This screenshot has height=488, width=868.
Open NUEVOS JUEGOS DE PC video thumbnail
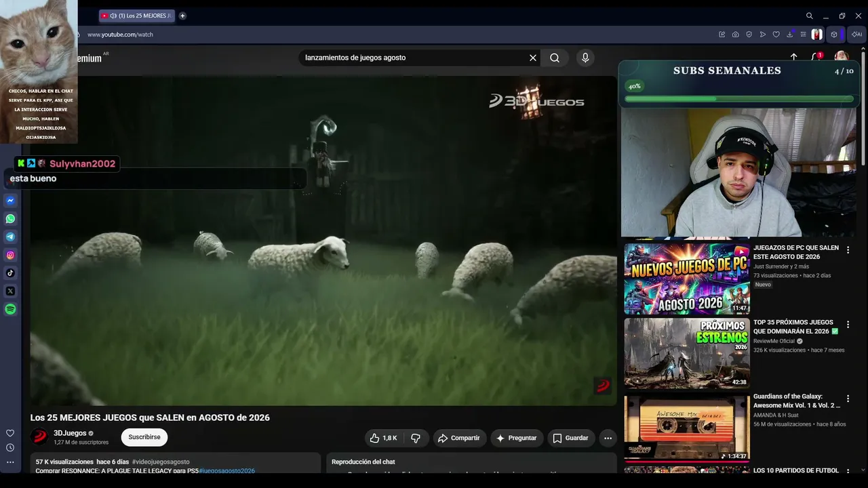pos(687,279)
